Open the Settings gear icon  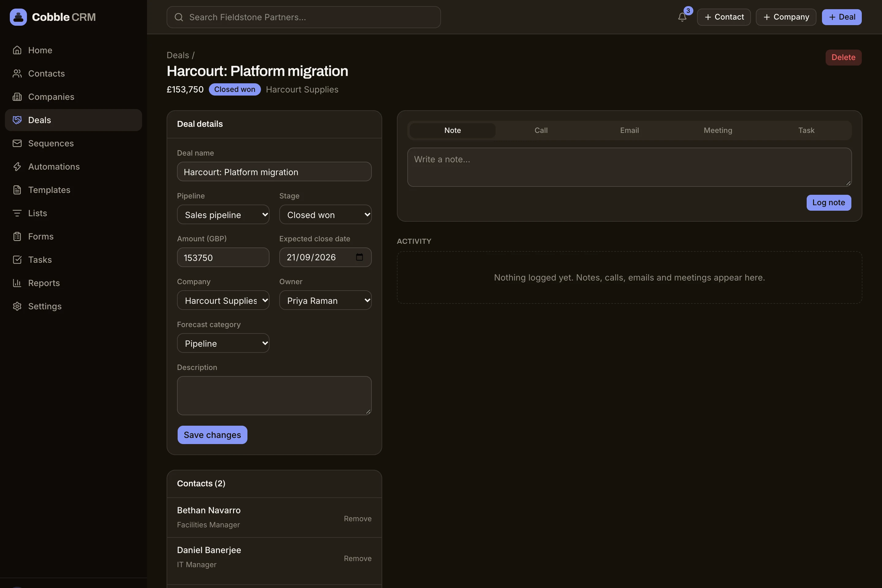(x=17, y=306)
